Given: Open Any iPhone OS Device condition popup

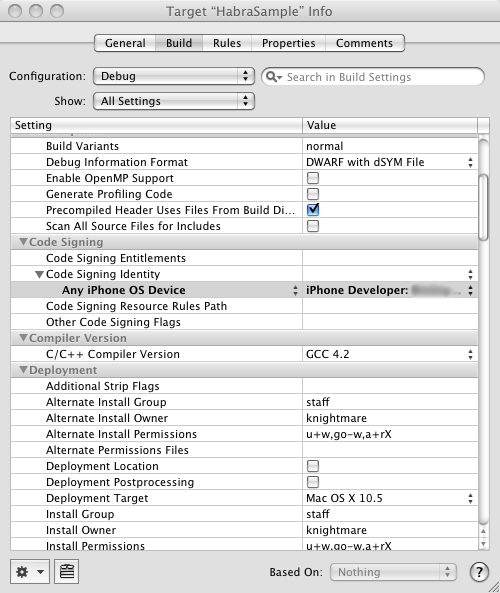Looking at the screenshot, I should coord(295,290).
